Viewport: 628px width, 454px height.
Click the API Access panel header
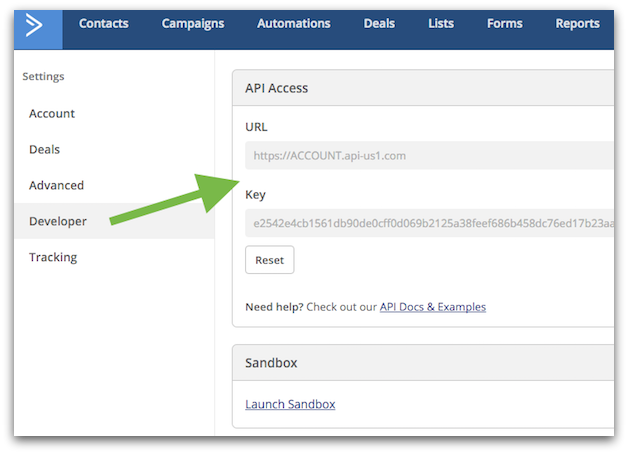pos(422,88)
